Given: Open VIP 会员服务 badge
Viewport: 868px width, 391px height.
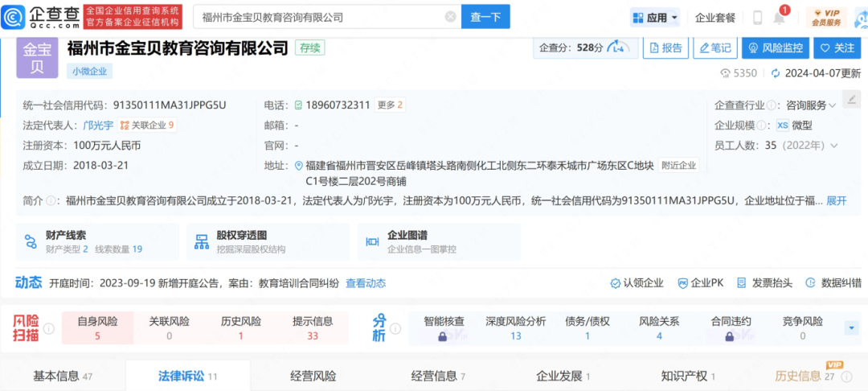Looking at the screenshot, I should click(x=826, y=18).
